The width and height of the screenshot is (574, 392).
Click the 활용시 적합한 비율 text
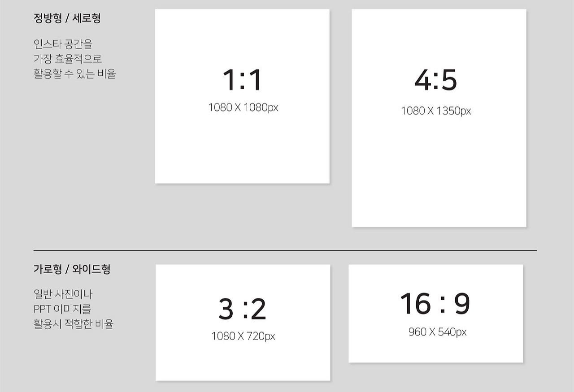[x=74, y=323]
